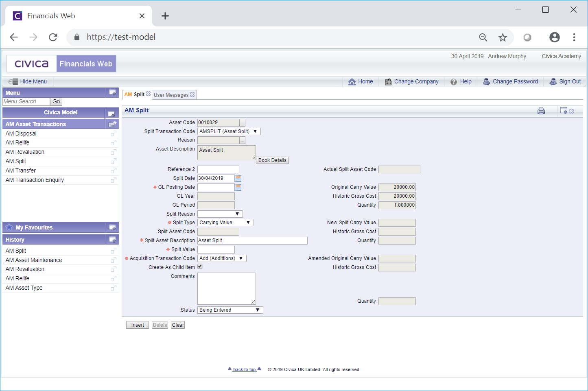Screen dimensions: 588x391
Task: Select AM Transaction Enquiry from the menu
Action: pyautogui.click(x=35, y=180)
